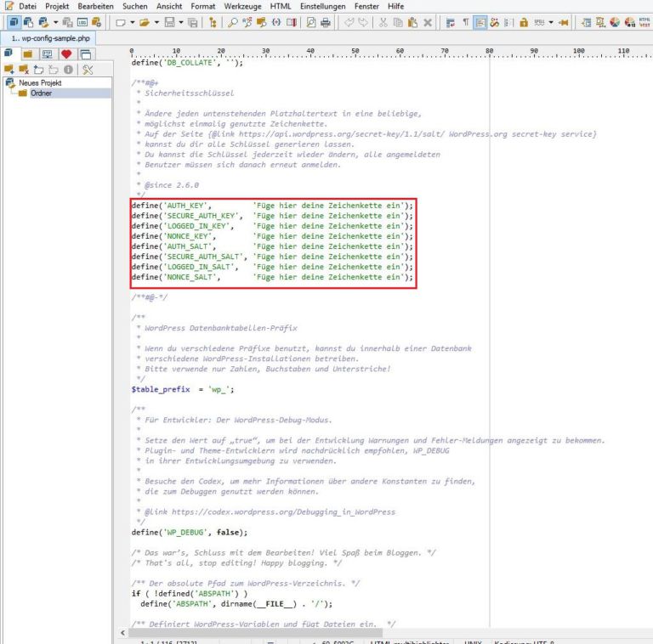Open the spell check dropdown arrow
Viewport: 653px width, 644px height.
551,23
